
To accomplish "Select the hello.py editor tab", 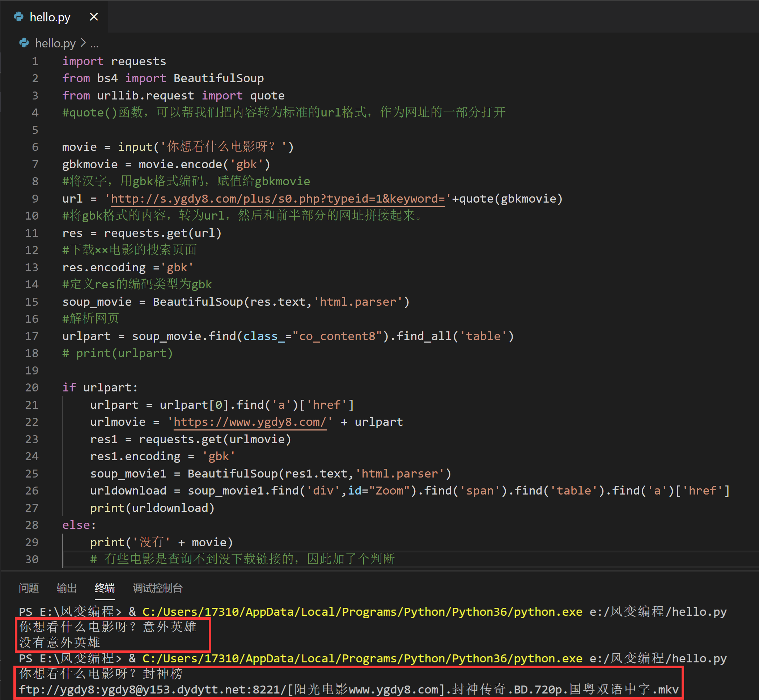I will 54,17.
